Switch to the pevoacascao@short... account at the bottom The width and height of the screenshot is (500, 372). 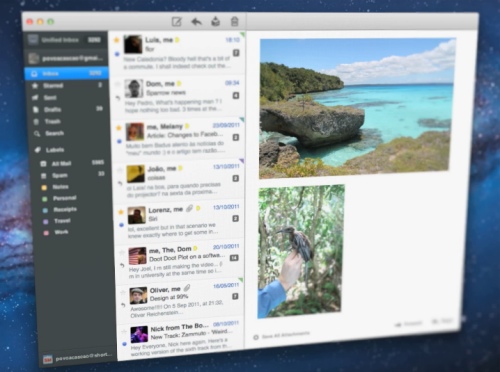click(x=79, y=357)
